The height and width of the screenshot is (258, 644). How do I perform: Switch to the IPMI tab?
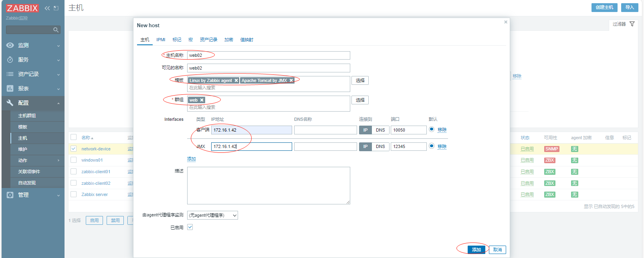(x=161, y=40)
